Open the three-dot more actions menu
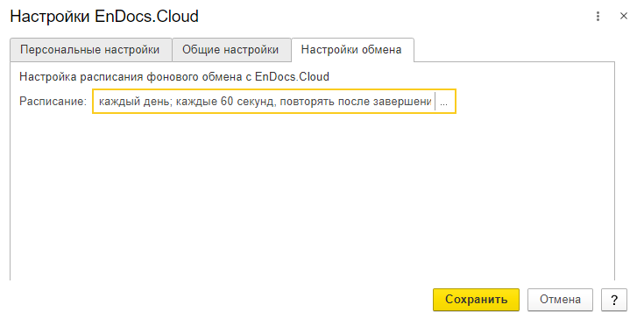644x319 pixels. [598, 17]
